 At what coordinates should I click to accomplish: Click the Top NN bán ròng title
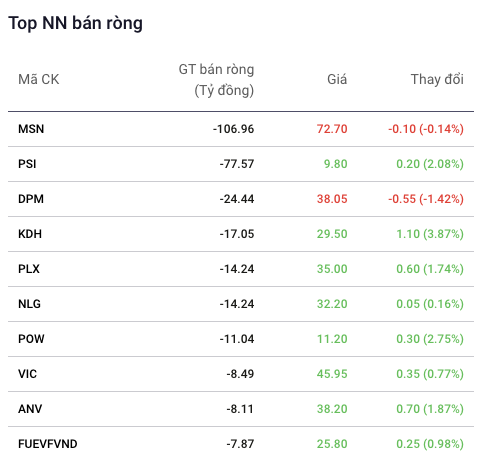[x=75, y=23]
